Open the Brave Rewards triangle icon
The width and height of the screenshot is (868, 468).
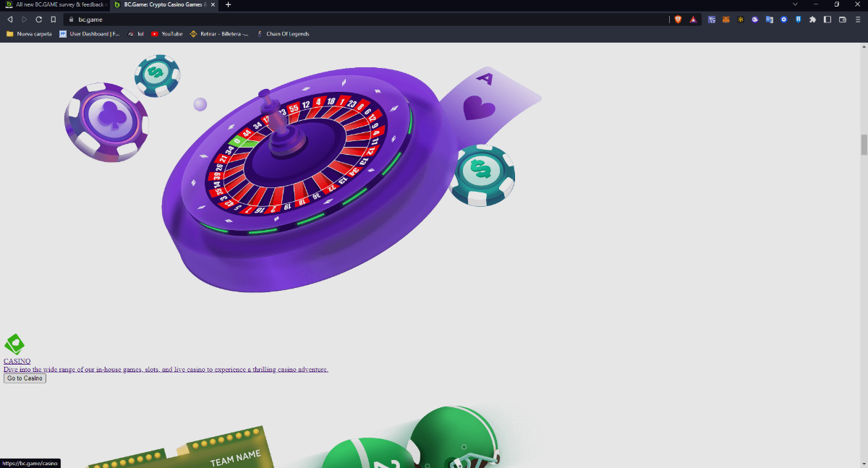tap(692, 20)
